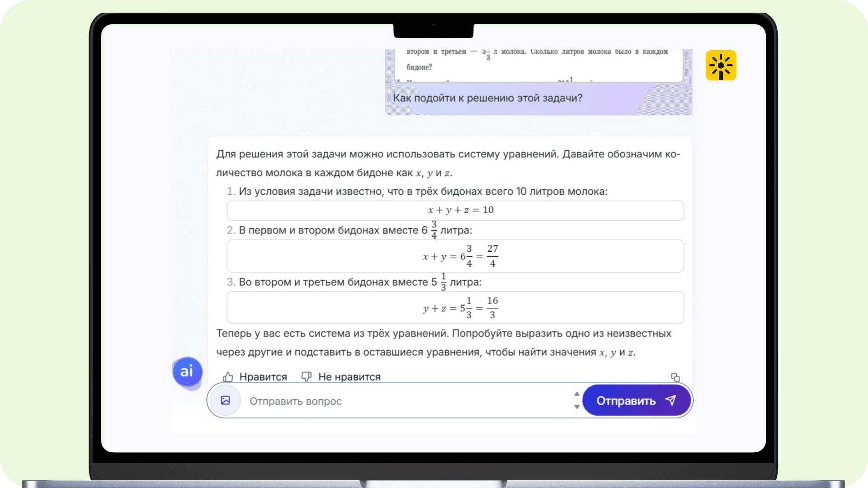Screen dimensions: 868x488
Task: Click the paper plane icon in Отправить
Action: click(x=671, y=400)
